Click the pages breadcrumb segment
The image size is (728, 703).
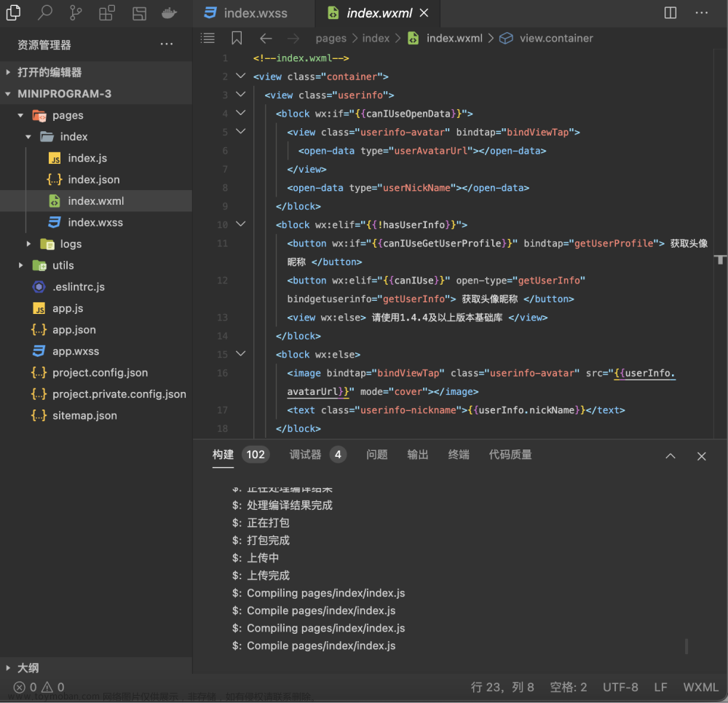coord(331,39)
